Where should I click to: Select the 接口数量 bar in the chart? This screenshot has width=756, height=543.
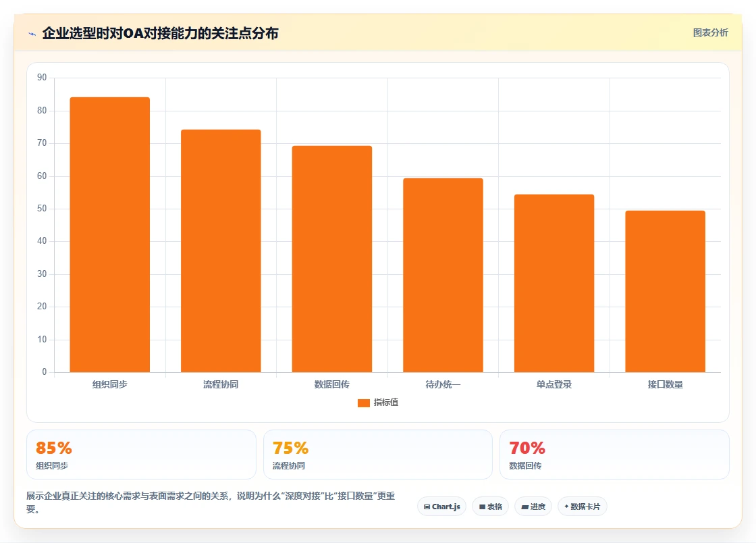(x=666, y=291)
